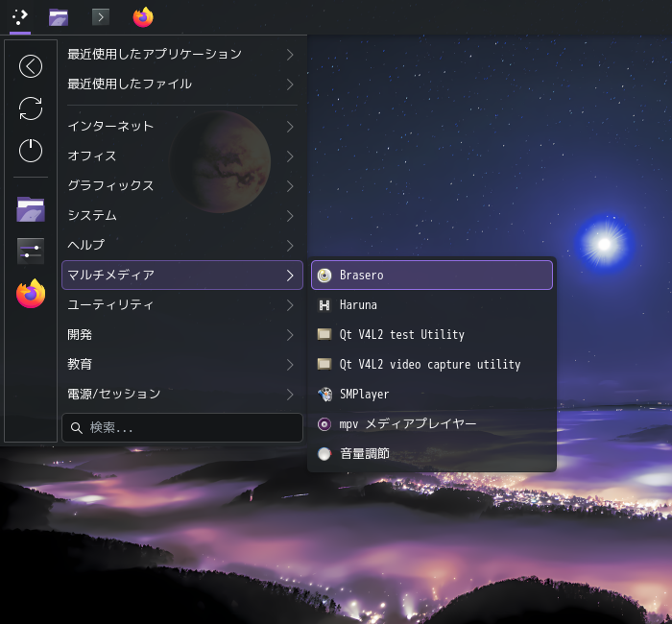Click the Brasero disc icon
Viewport: 672px width, 624px height.
coord(324,276)
